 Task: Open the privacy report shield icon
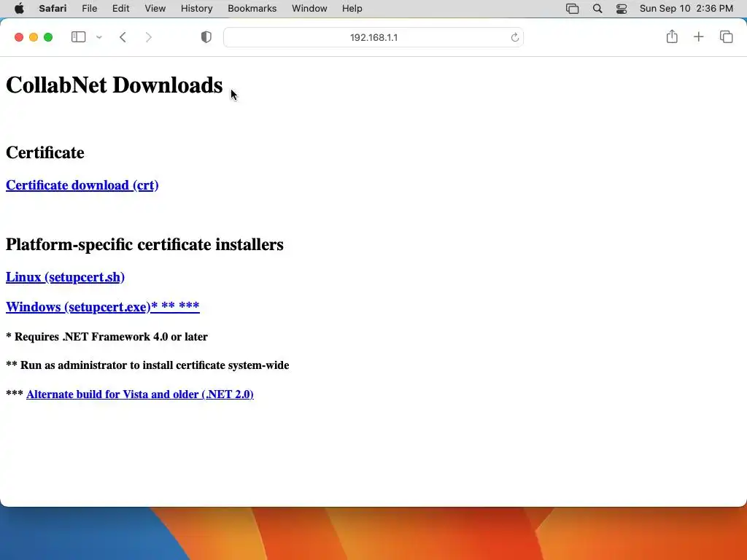click(206, 37)
